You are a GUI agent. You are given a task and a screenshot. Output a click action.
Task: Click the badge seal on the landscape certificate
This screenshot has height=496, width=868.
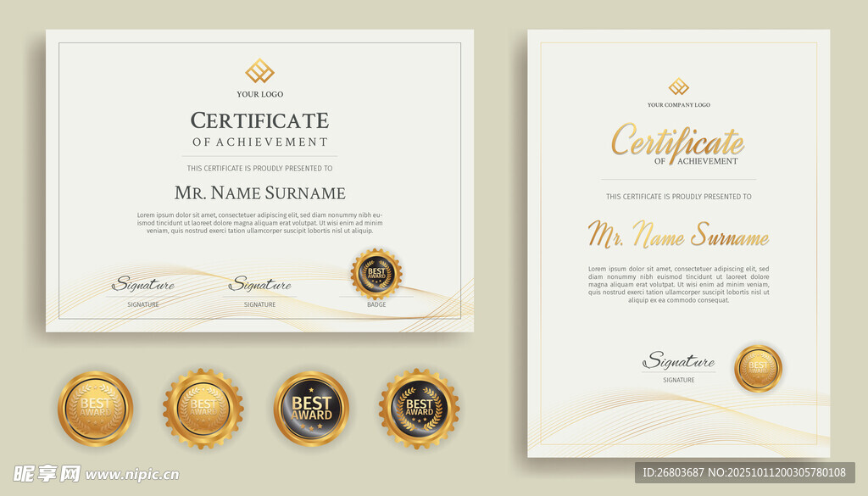click(376, 273)
